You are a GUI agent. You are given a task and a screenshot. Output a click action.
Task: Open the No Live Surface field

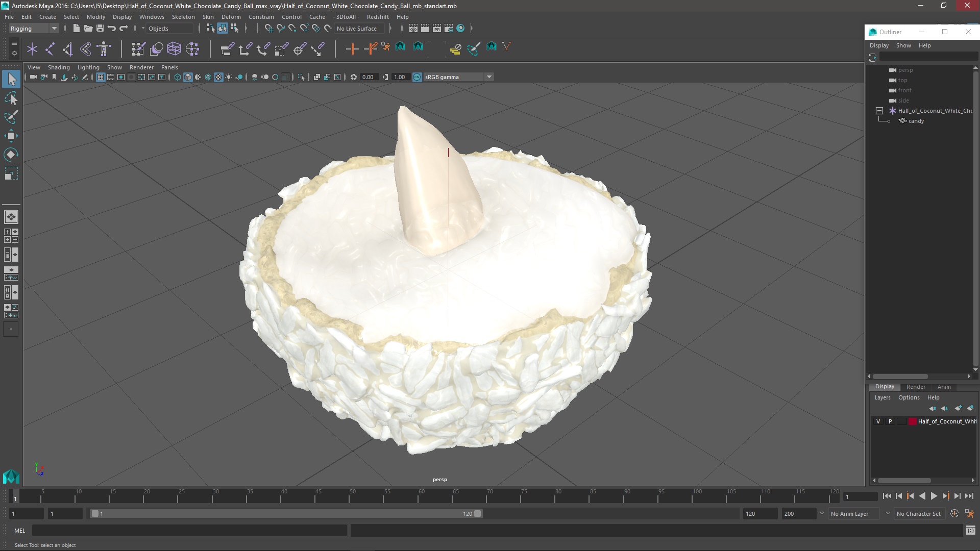pos(360,29)
